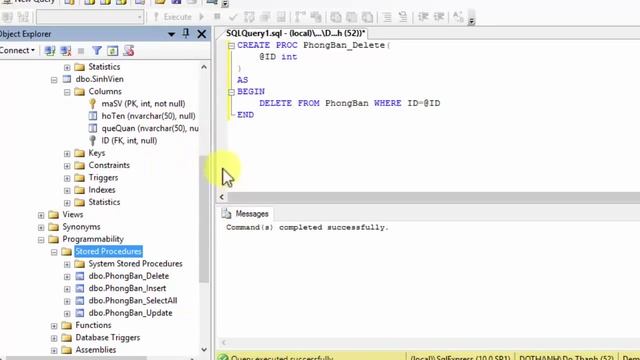Expand the Synonyms folder

point(41,227)
